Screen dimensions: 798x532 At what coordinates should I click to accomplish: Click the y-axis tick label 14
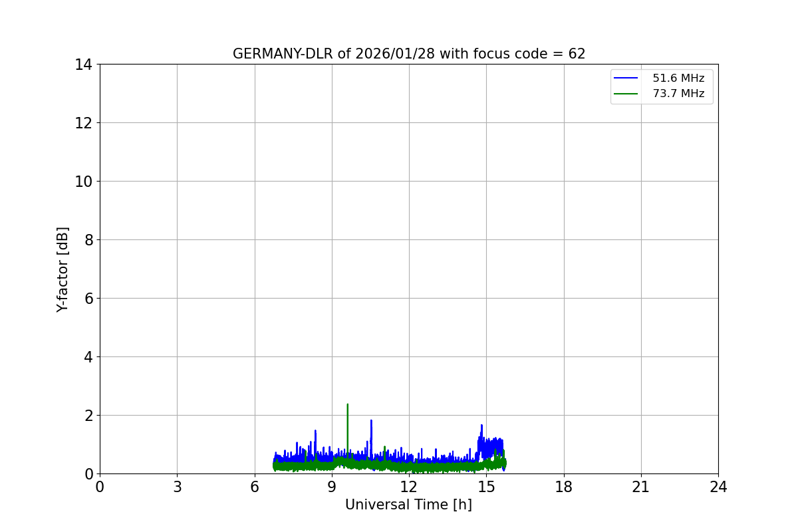pos(83,65)
